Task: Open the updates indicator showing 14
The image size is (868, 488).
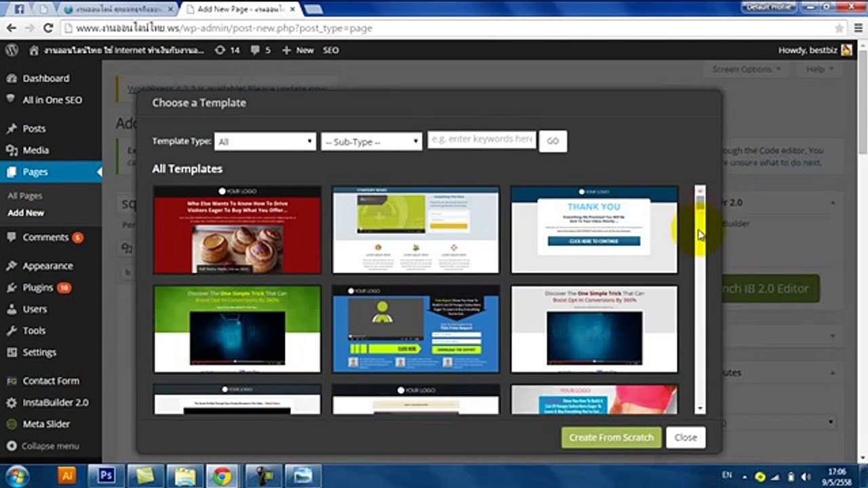Action: click(227, 50)
